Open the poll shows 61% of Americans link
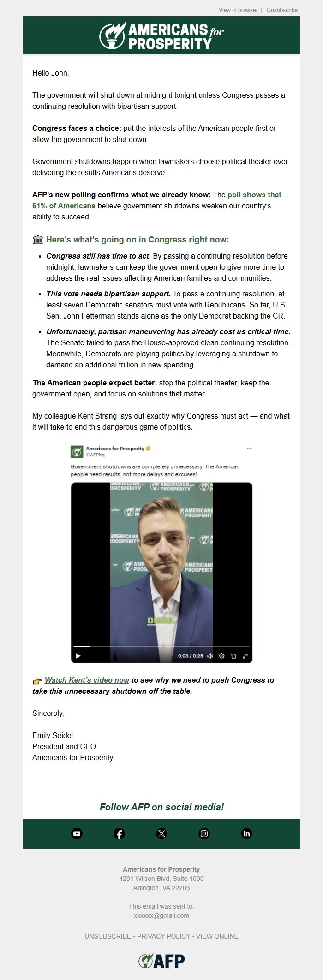Screen dimensions: 323x980 [157, 200]
